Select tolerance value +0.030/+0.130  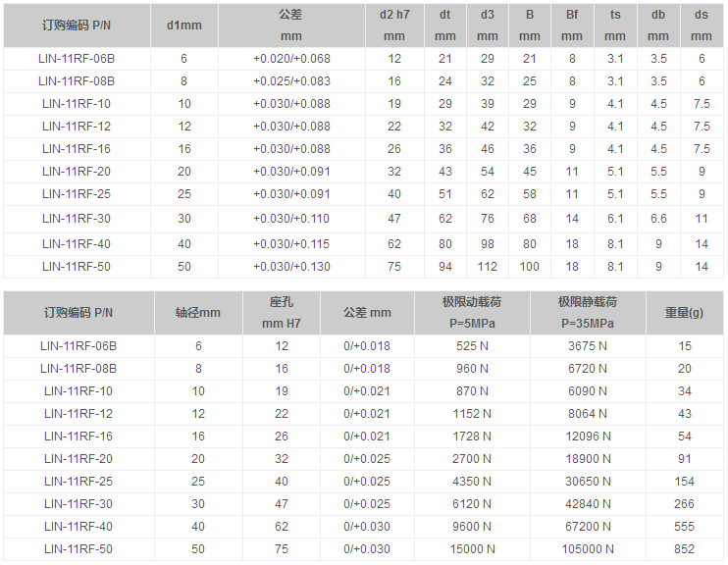[x=291, y=267]
